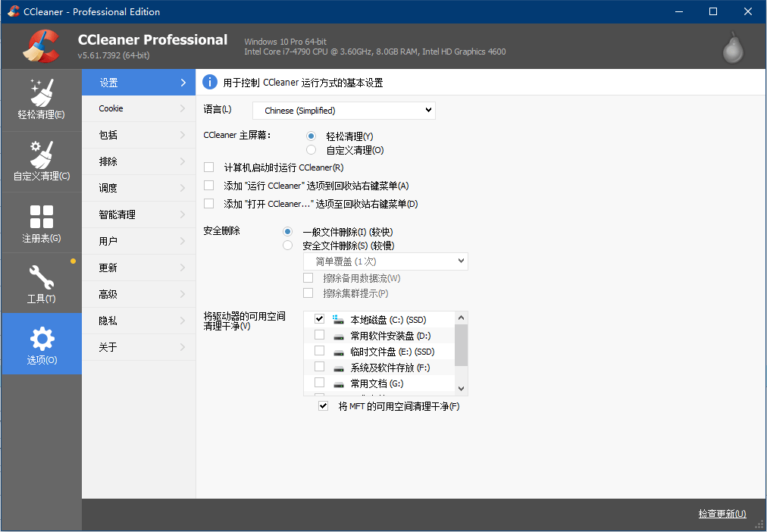
Task: Open the language dropdown
Action: click(x=343, y=111)
